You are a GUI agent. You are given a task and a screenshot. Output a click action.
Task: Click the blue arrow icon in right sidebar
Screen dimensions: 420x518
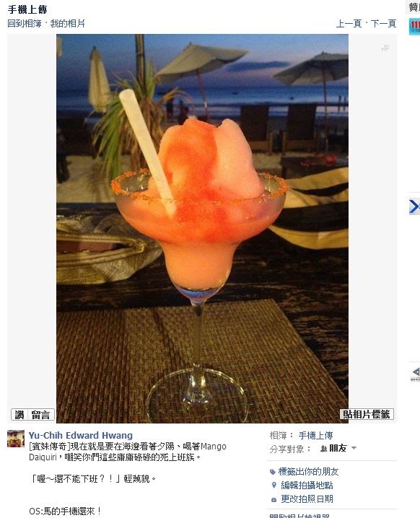[414, 206]
